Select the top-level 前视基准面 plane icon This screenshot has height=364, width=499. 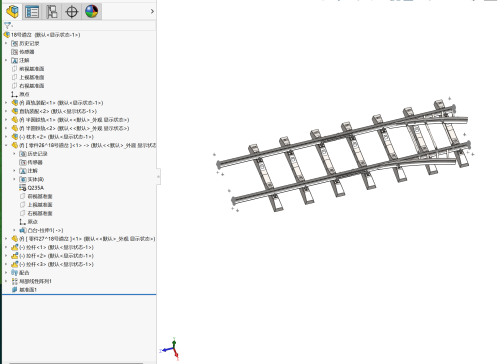click(x=14, y=69)
